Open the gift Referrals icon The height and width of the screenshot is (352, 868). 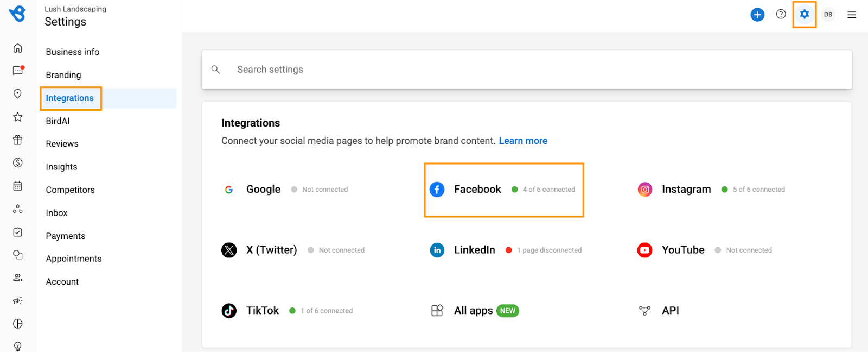coord(17,140)
